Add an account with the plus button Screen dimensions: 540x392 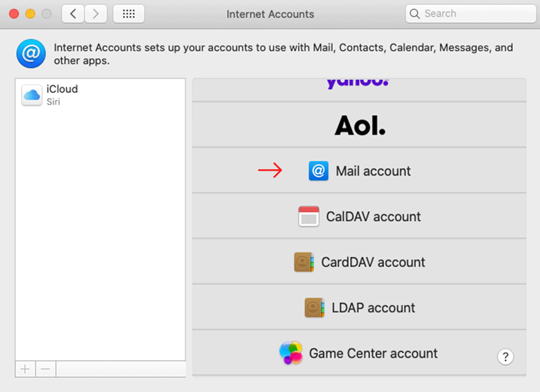[25, 369]
